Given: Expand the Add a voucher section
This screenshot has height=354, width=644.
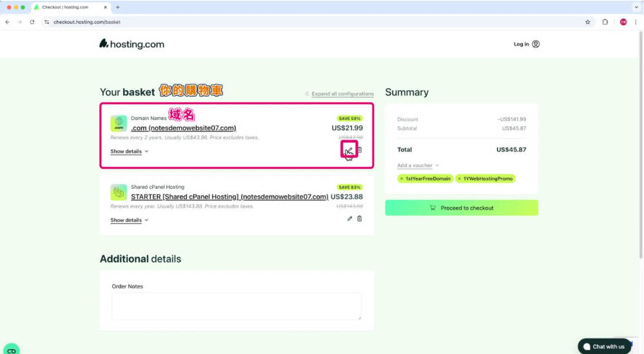Looking at the screenshot, I should click(418, 166).
